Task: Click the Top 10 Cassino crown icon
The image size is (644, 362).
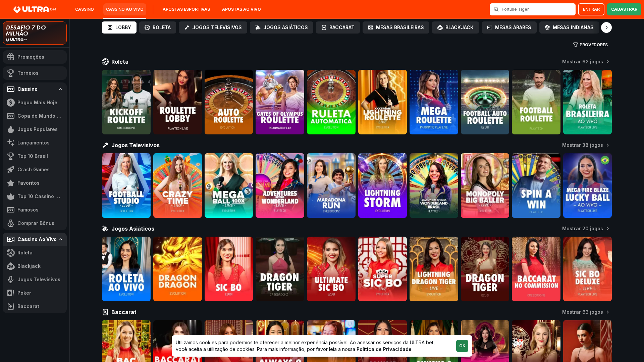Action: 11,196
